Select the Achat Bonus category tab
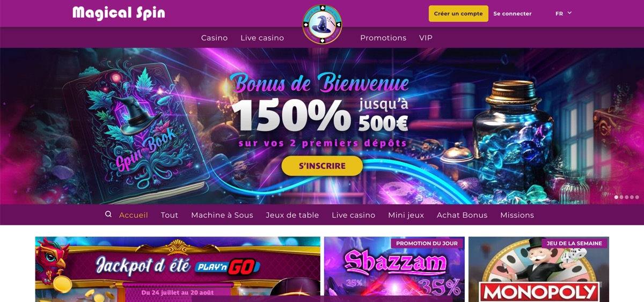644x302 pixels. [x=462, y=215]
